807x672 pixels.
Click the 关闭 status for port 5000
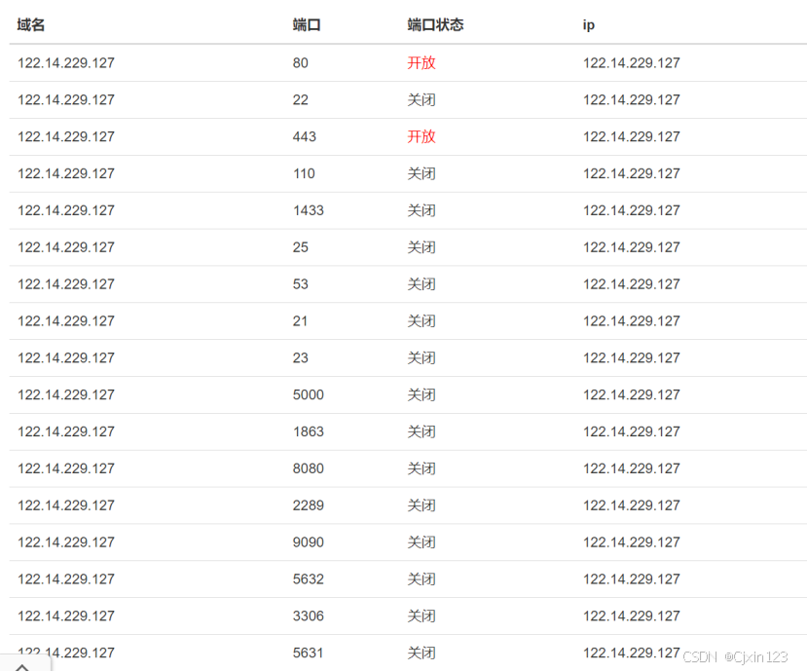pyautogui.click(x=422, y=395)
